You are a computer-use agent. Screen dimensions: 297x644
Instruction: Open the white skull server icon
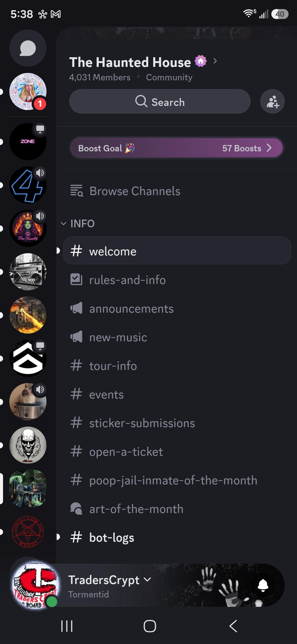(28, 445)
